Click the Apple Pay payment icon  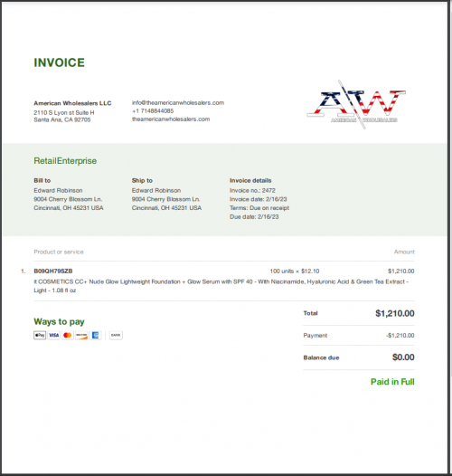coord(40,335)
